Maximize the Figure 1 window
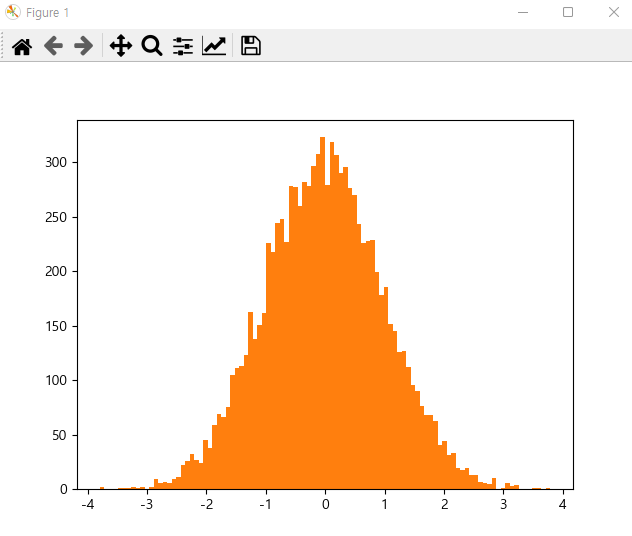 tap(568, 12)
